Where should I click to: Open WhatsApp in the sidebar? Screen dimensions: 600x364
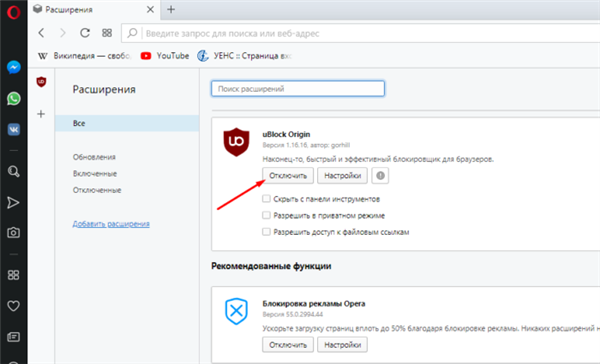(x=14, y=98)
